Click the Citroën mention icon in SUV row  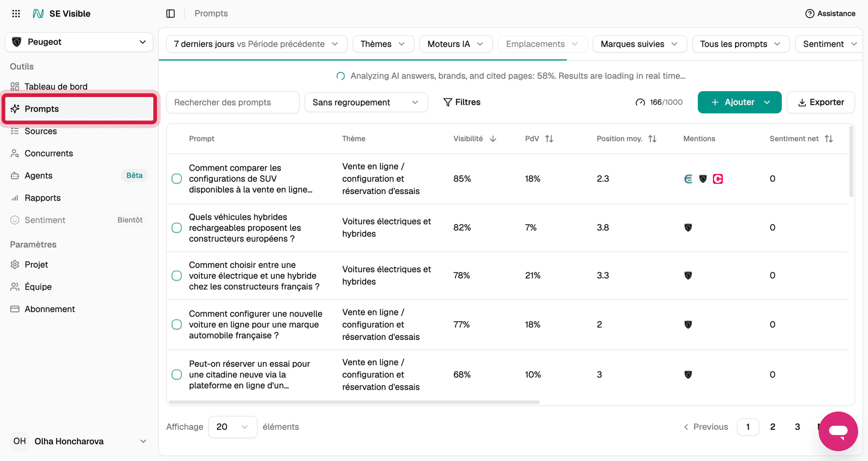[717, 179]
